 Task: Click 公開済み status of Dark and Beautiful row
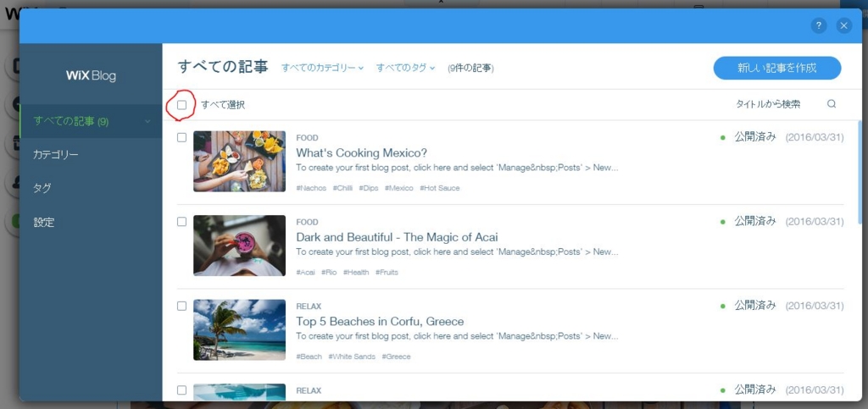coord(755,222)
